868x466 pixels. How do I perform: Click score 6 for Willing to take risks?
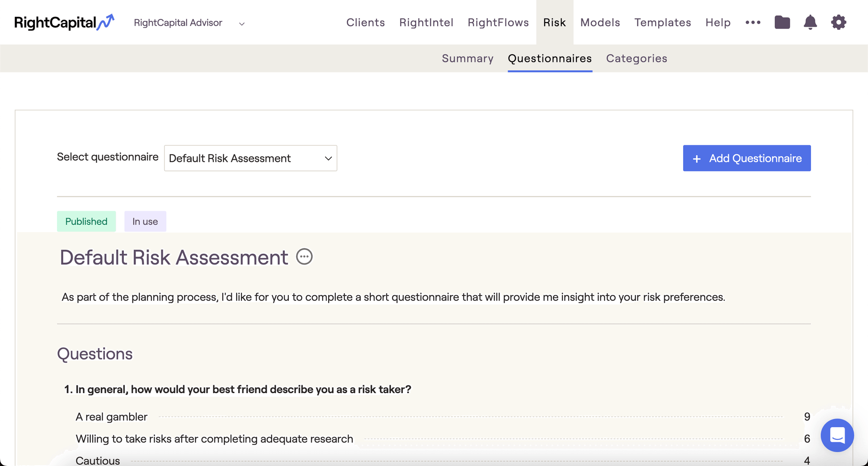807,438
